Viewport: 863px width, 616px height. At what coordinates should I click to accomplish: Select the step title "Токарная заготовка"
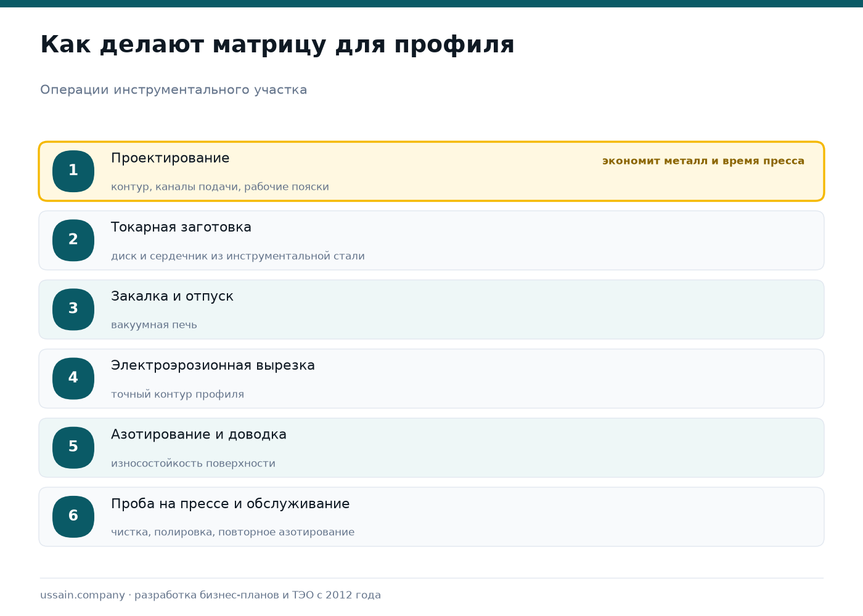[181, 227]
